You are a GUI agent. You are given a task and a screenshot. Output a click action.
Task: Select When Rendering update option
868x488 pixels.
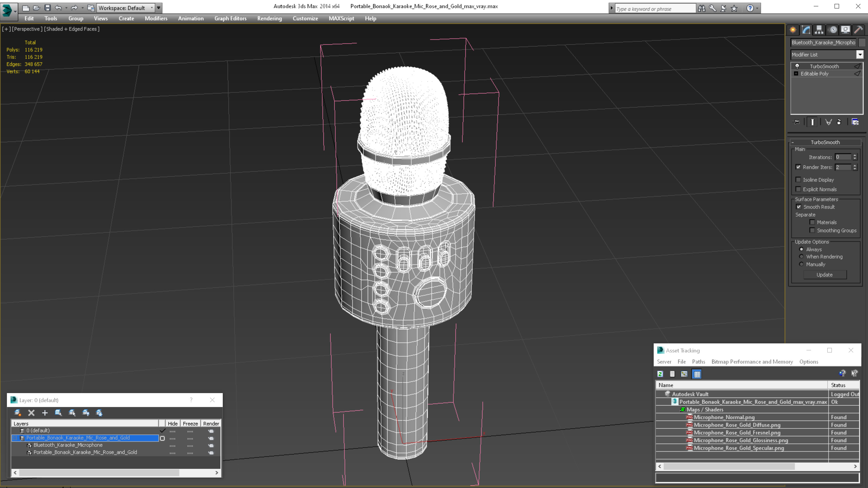pos(801,257)
